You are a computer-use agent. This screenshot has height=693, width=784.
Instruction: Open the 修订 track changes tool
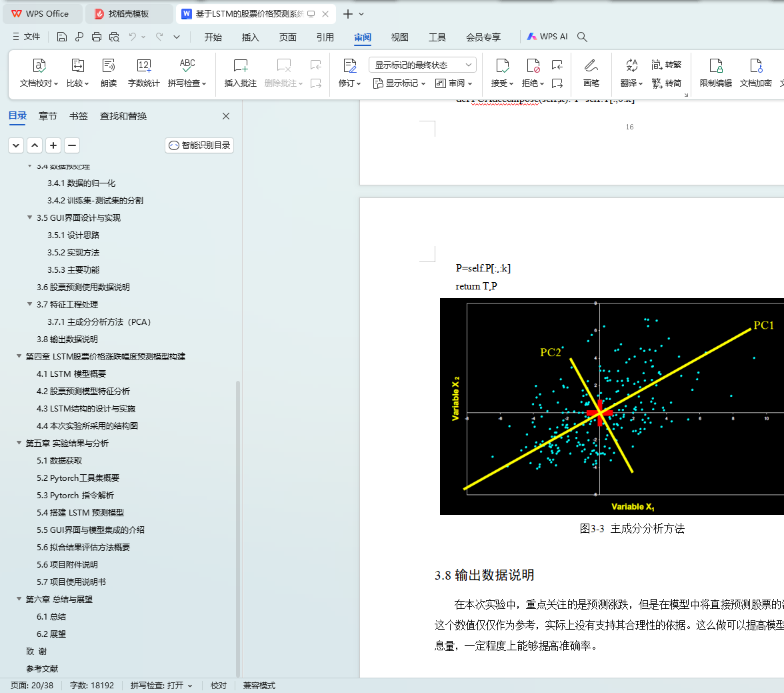pyautogui.click(x=349, y=73)
